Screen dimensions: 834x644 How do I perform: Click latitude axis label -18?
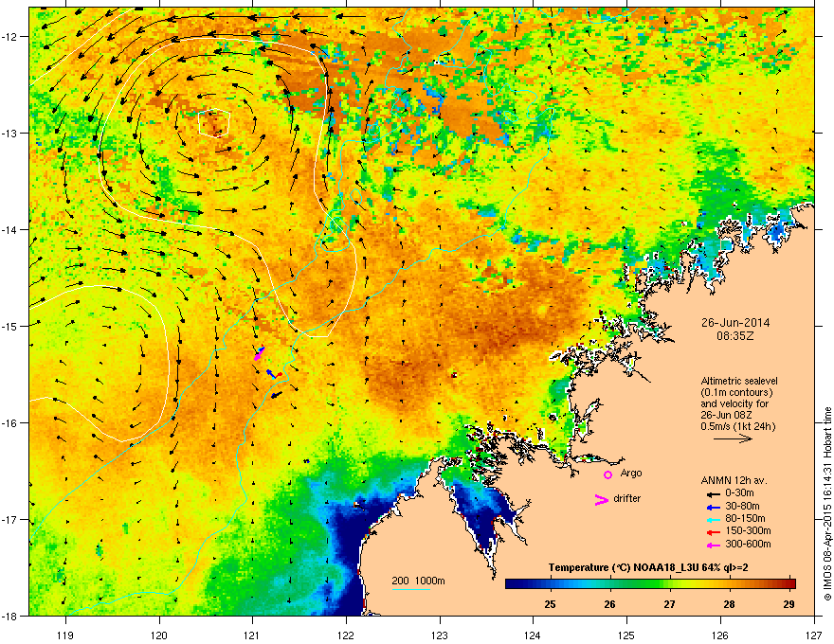[x=9, y=616]
